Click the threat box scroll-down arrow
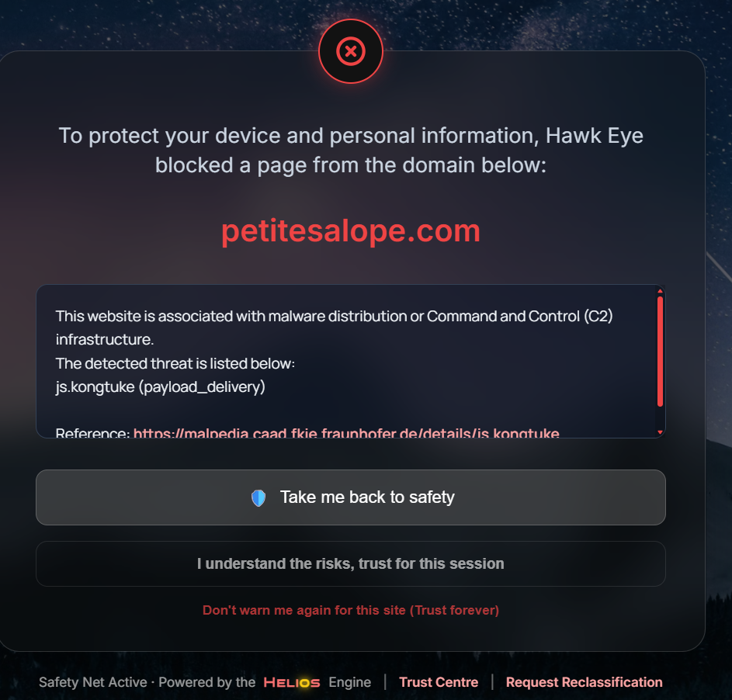Viewport: 732px width, 700px height. pyautogui.click(x=660, y=431)
